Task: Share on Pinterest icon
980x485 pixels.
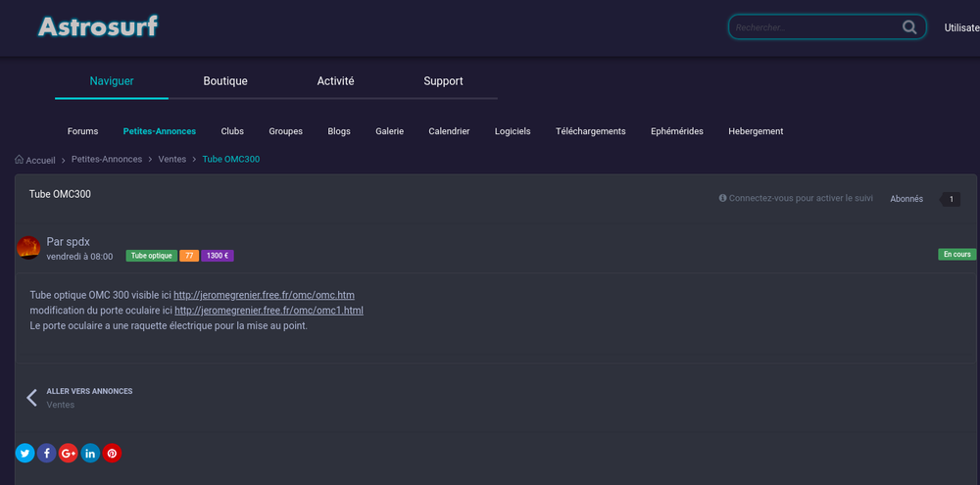Action: point(112,453)
